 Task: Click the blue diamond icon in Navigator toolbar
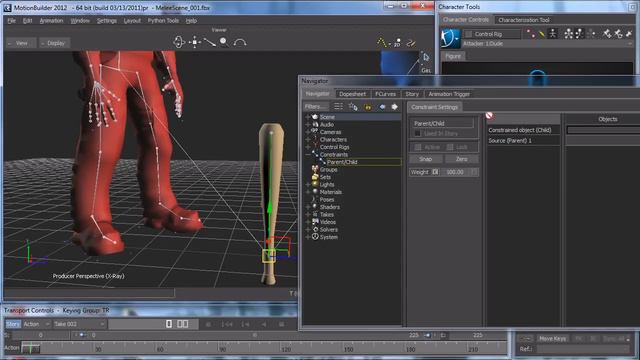point(382,107)
